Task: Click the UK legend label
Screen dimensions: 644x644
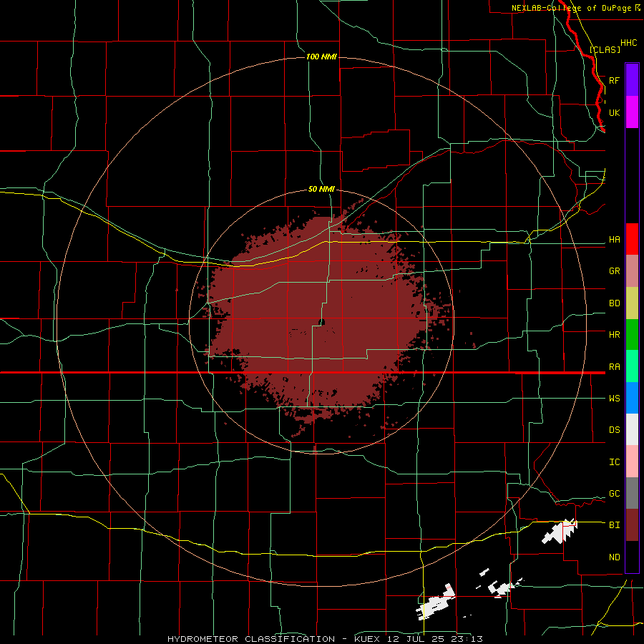Action: [x=614, y=112]
